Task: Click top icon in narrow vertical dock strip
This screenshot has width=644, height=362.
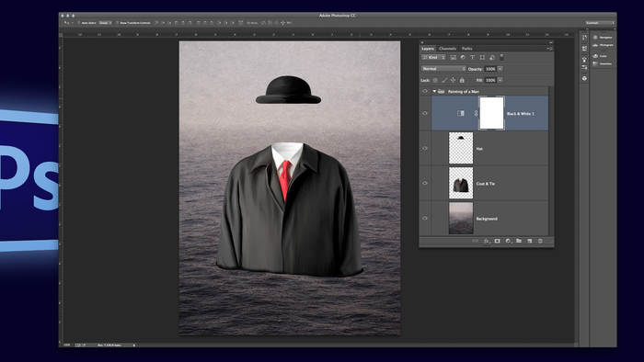Action: 584,38
